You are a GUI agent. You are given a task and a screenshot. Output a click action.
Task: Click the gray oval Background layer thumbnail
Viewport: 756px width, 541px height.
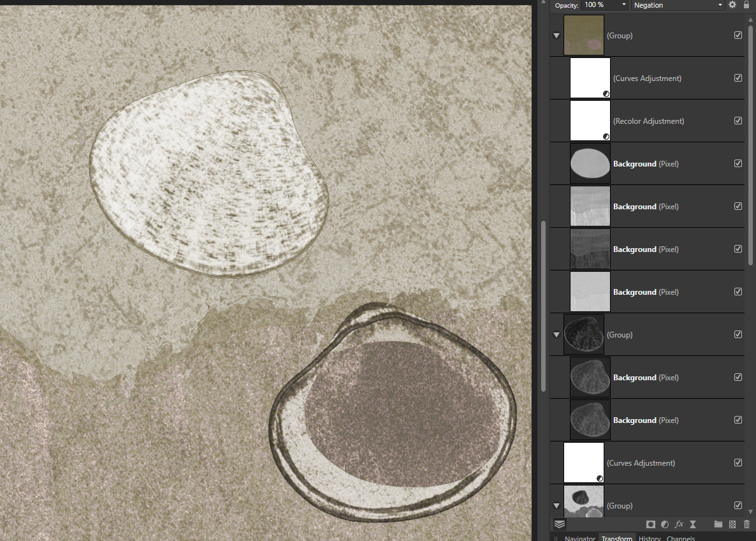point(590,163)
